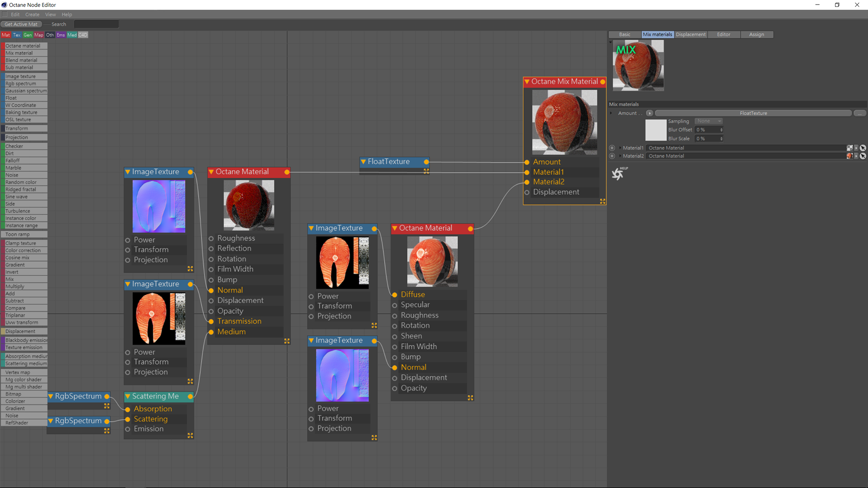This screenshot has width=868, height=488.
Task: Click the ellipsis button after FloatTexture field
Action: (860, 113)
